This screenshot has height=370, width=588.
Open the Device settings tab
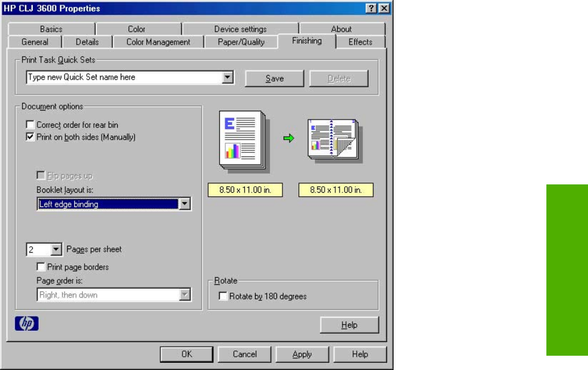(x=240, y=29)
